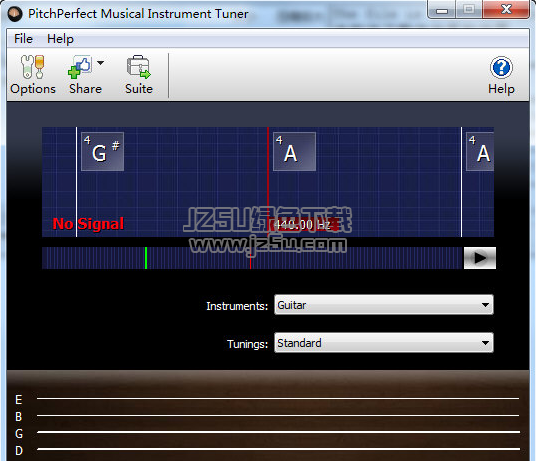Open the File menu
536x461 pixels.
pos(23,39)
